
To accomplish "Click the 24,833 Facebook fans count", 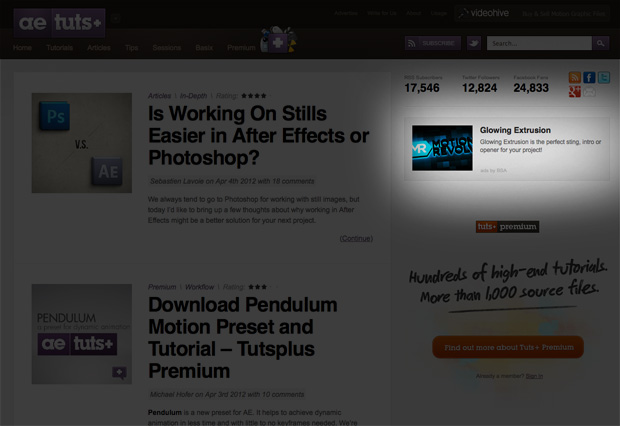I will [x=531, y=88].
